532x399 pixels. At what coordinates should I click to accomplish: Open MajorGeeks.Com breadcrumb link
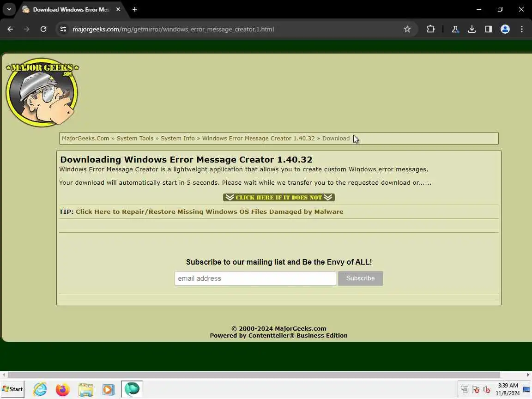pyautogui.click(x=85, y=139)
